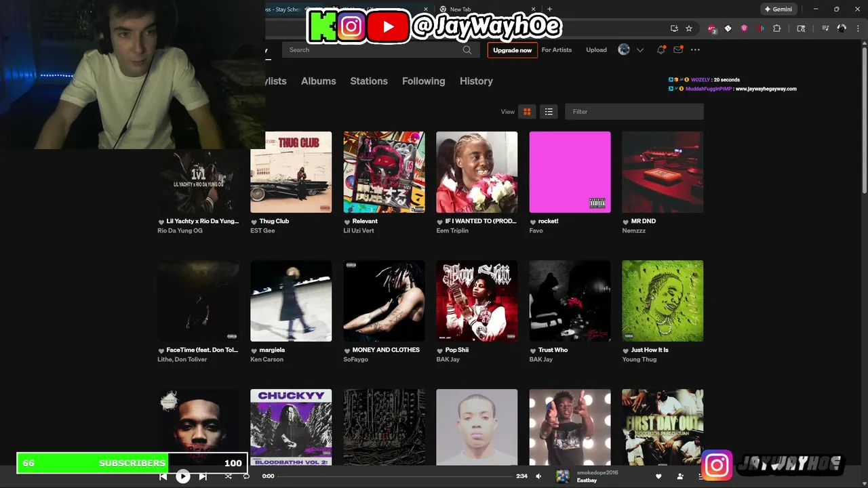Expand the user menu chevron
This screenshot has width=868, height=488.
639,50
